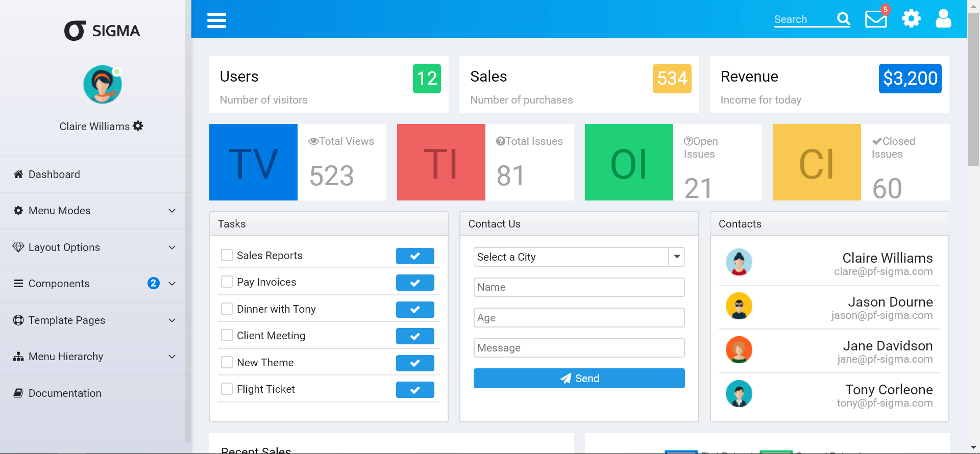Click Claire Williams avatar in Contacts

coord(739,262)
